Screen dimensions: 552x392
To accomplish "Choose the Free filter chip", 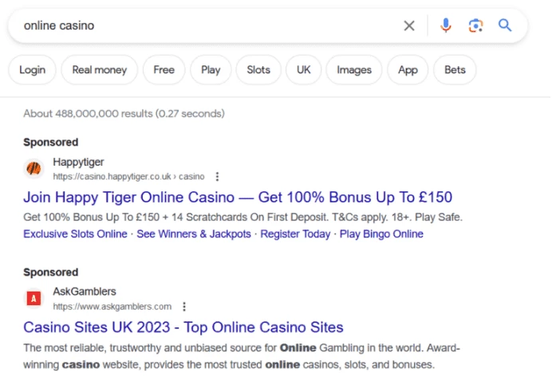I will click(164, 70).
